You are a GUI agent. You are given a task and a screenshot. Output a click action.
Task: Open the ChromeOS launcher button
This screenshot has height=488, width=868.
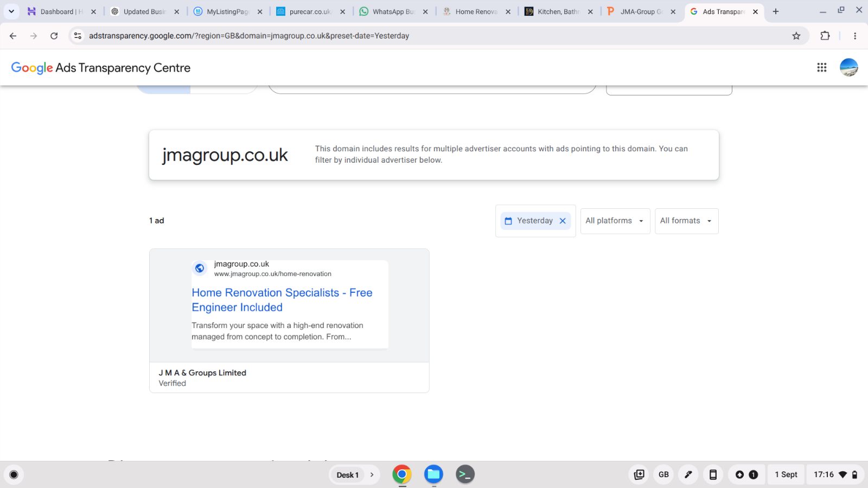(x=14, y=475)
